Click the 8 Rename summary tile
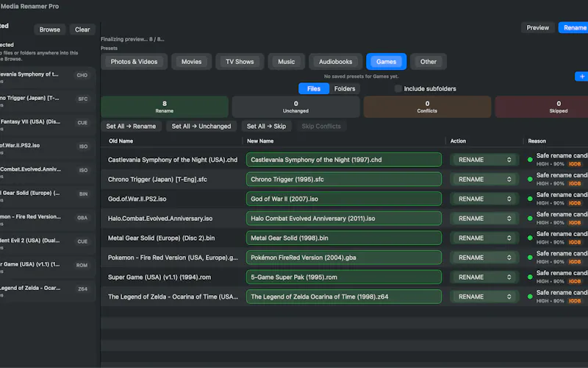Viewport: 588px width, 368px height. [164, 107]
